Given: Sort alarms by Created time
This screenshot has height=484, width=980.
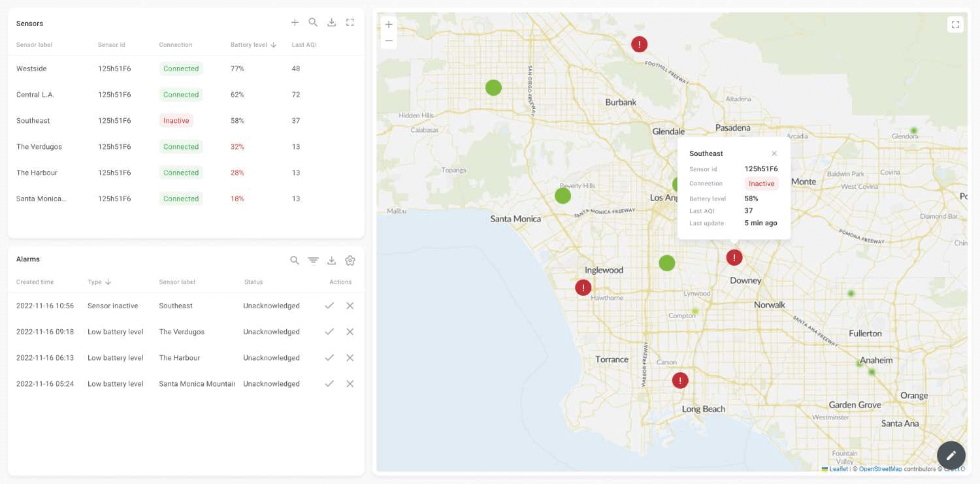Looking at the screenshot, I should [35, 282].
